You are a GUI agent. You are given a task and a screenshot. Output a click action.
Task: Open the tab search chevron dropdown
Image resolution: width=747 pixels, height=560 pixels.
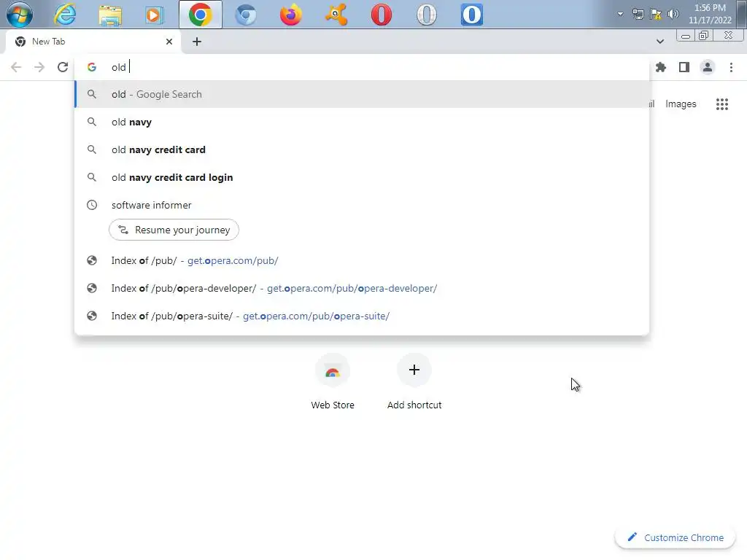pyautogui.click(x=659, y=42)
